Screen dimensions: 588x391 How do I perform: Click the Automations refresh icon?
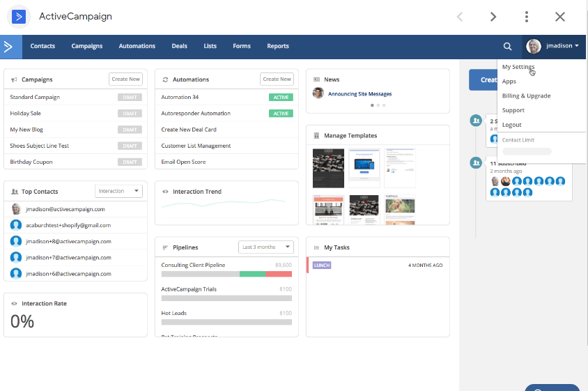[165, 79]
